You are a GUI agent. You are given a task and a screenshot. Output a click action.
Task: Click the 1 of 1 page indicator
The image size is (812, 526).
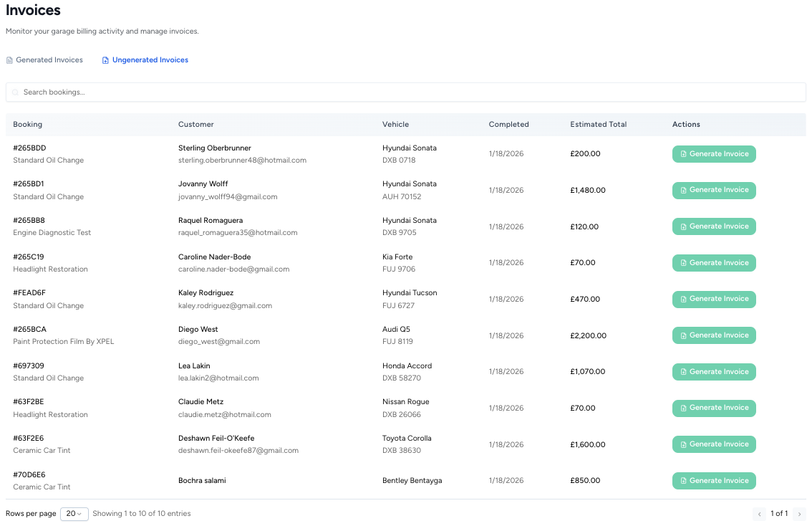tap(779, 513)
